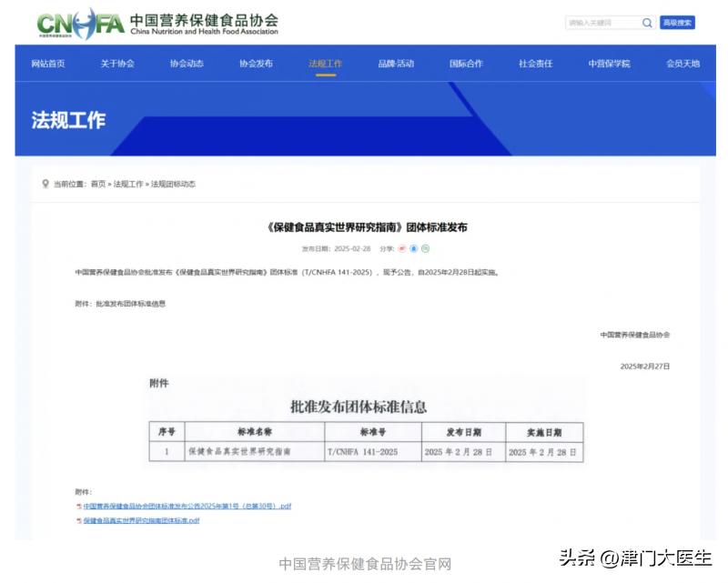Open the 关于协会 menu item
The image size is (728, 583).
(117, 64)
